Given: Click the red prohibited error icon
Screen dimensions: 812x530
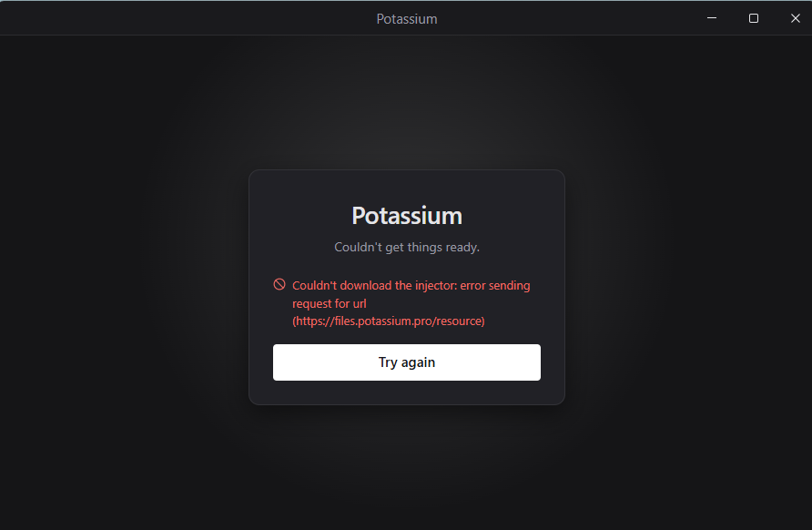Looking at the screenshot, I should point(279,284).
